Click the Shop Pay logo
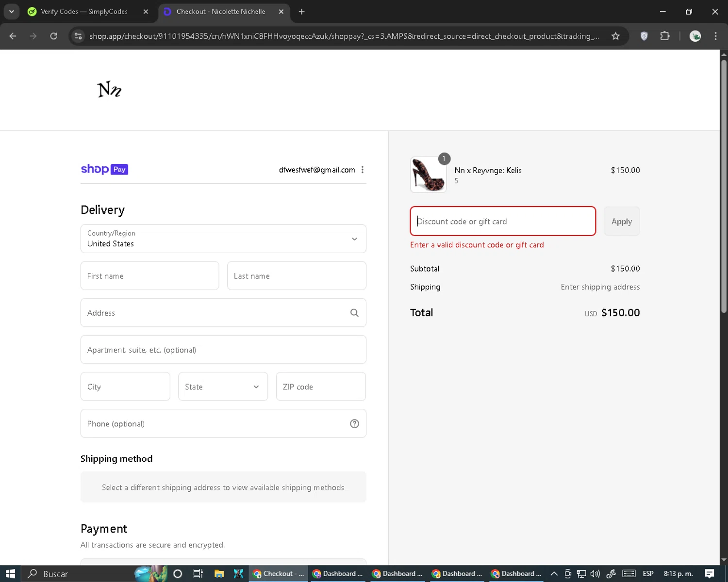This screenshot has width=728, height=582. pos(104,169)
